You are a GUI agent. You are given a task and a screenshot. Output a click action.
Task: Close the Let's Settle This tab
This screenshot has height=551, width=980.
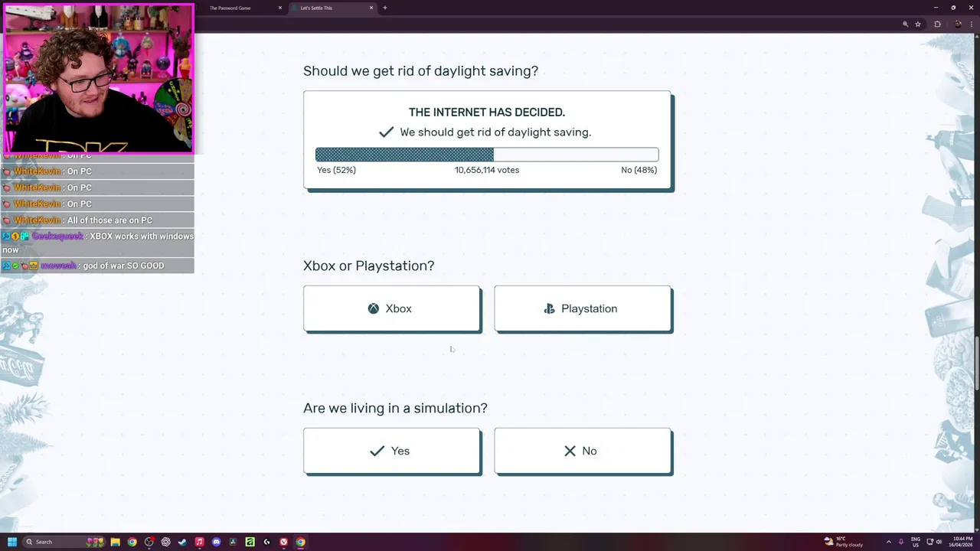371,8
